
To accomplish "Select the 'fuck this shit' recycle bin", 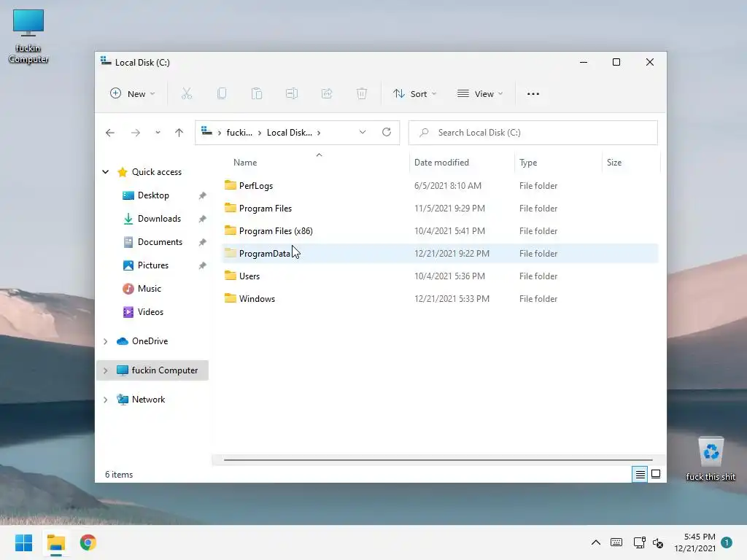I will tap(711, 459).
